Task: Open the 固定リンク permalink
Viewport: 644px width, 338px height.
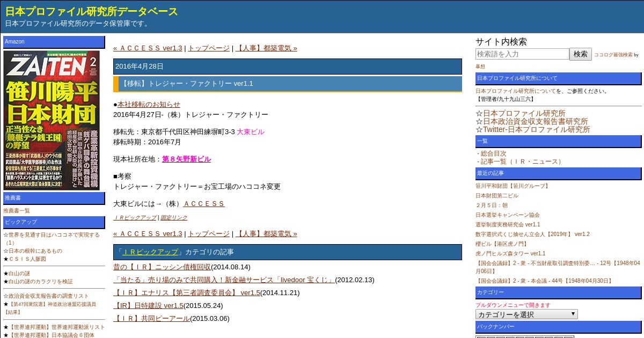Action: [174, 217]
